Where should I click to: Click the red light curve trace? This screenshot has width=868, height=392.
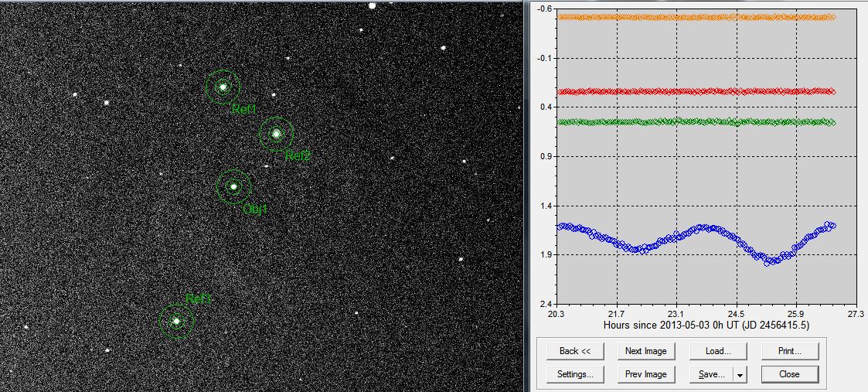pos(696,91)
